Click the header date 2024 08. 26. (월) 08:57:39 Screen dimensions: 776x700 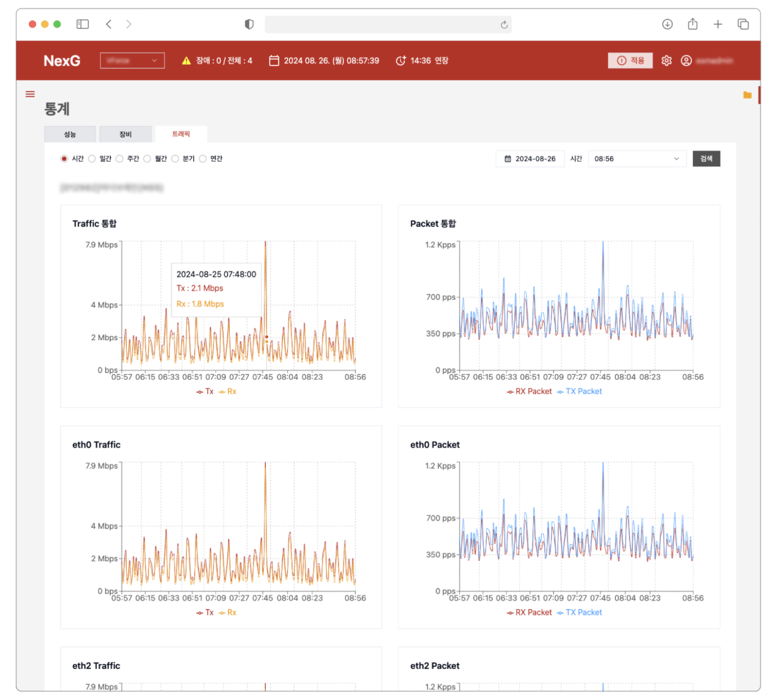pos(331,61)
